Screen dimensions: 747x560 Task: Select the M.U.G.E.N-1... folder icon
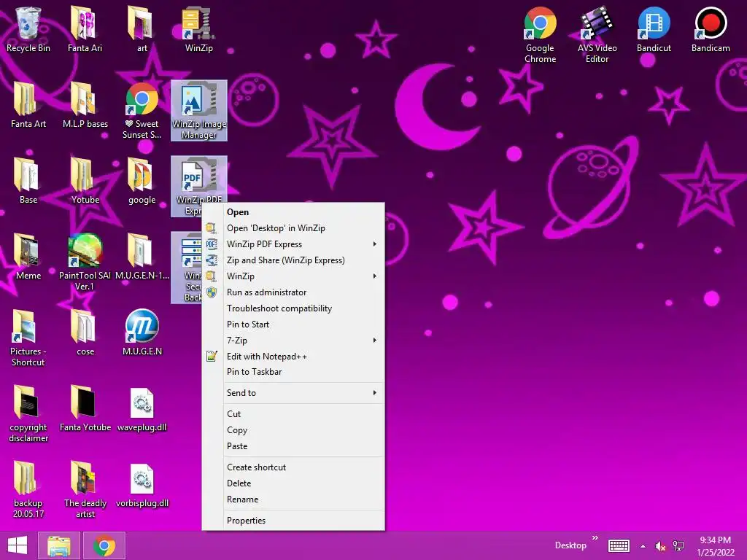tap(142, 257)
